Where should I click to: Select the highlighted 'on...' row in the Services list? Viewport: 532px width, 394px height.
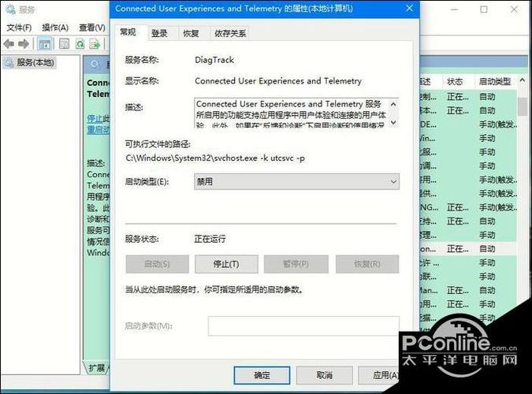point(468,249)
